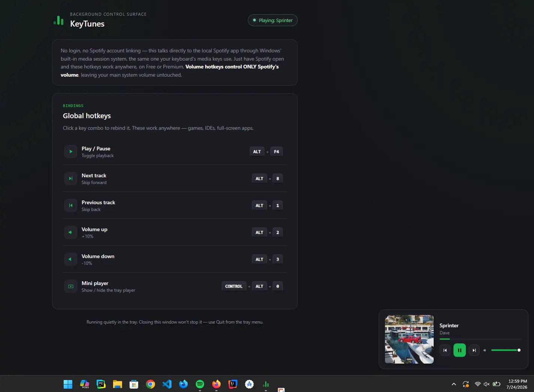
Task: Click the mini player speaker volume icon
Action: (x=485, y=350)
